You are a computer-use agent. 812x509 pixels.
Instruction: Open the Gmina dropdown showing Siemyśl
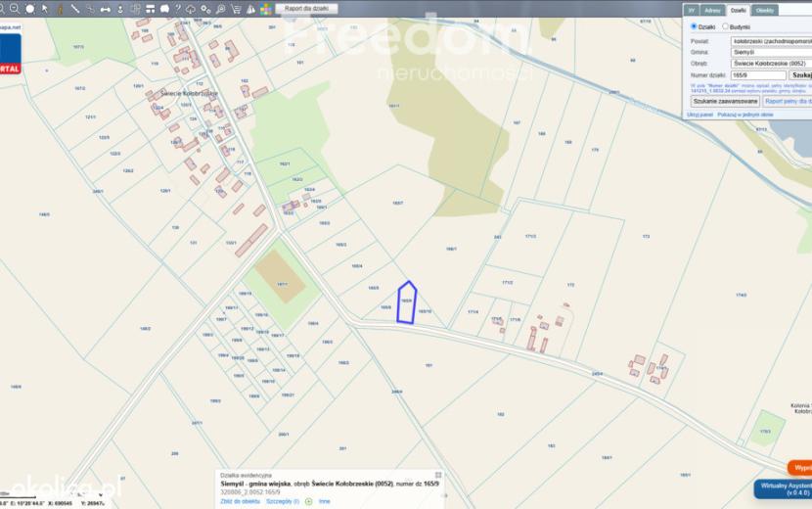pos(771,52)
